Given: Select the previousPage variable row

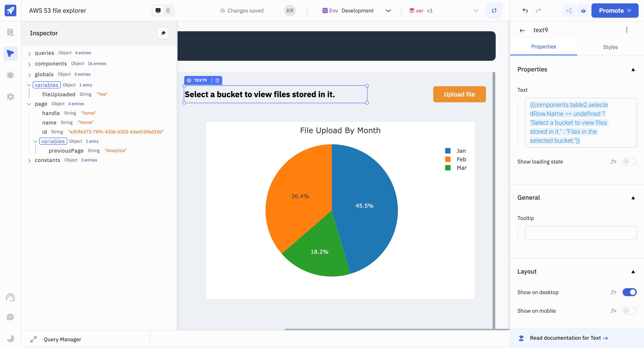Looking at the screenshot, I should [x=87, y=151].
